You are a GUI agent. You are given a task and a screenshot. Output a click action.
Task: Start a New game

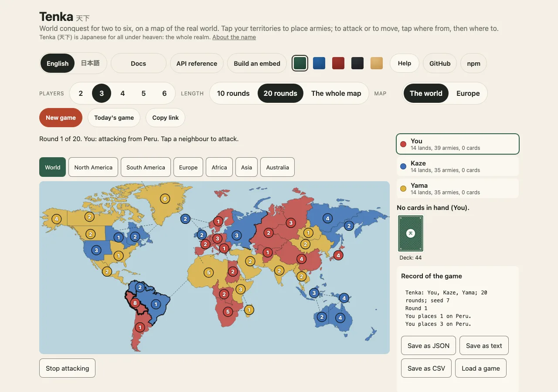point(61,118)
